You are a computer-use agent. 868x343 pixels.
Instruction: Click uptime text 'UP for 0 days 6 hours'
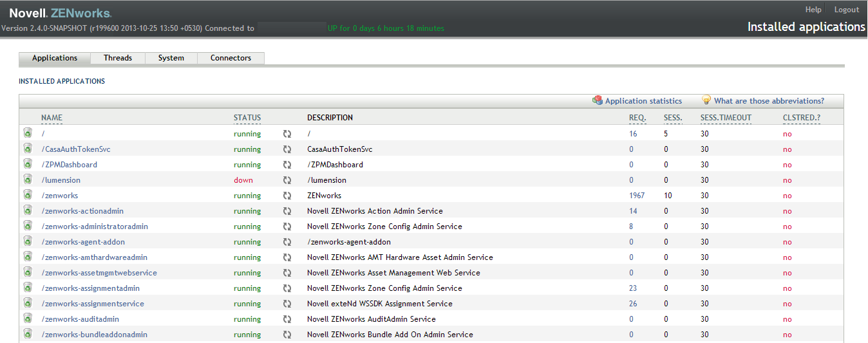(386, 28)
